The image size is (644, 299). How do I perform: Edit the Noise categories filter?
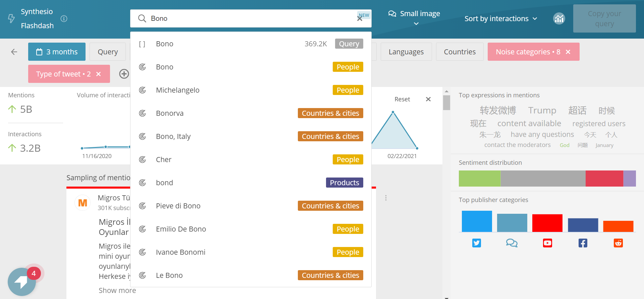tap(528, 52)
